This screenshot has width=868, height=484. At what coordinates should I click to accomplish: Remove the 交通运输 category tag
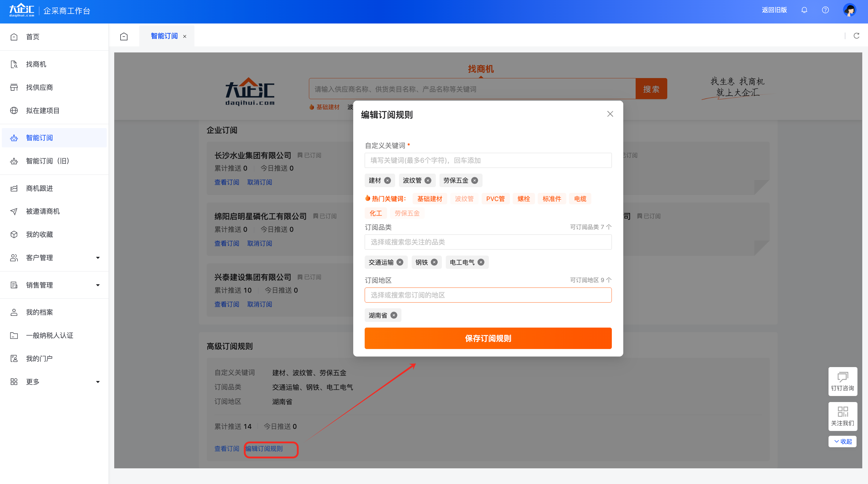pyautogui.click(x=400, y=262)
